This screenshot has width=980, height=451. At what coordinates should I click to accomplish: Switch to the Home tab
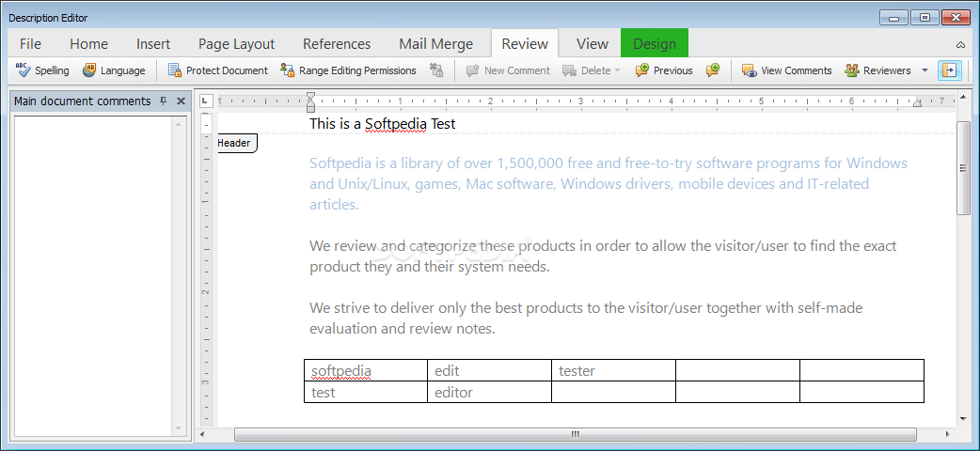pyautogui.click(x=88, y=44)
